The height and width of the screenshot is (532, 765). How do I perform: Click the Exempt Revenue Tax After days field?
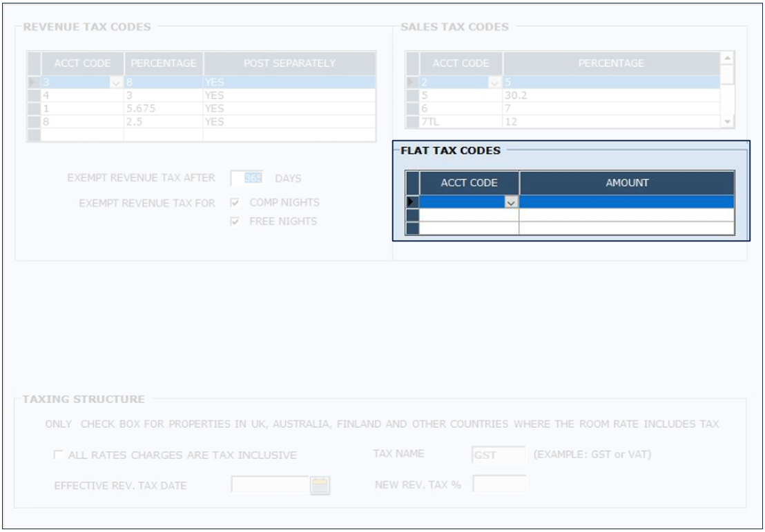pyautogui.click(x=246, y=178)
